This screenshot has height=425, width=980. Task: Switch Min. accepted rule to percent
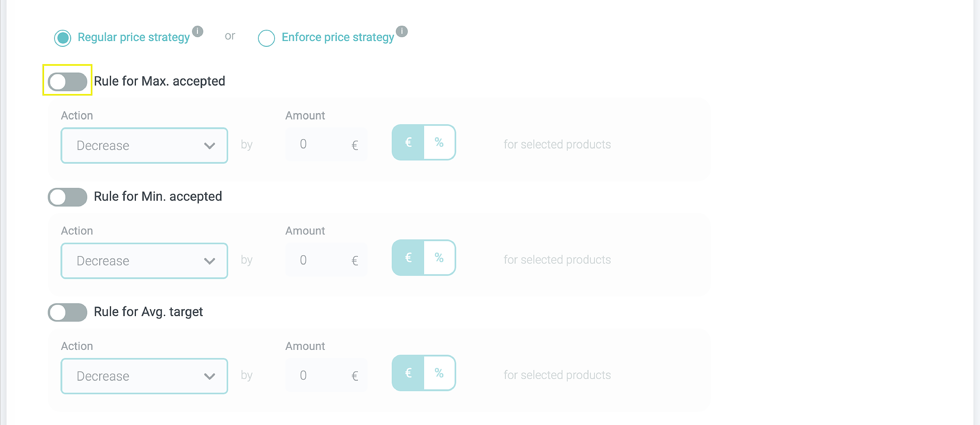coord(439,258)
